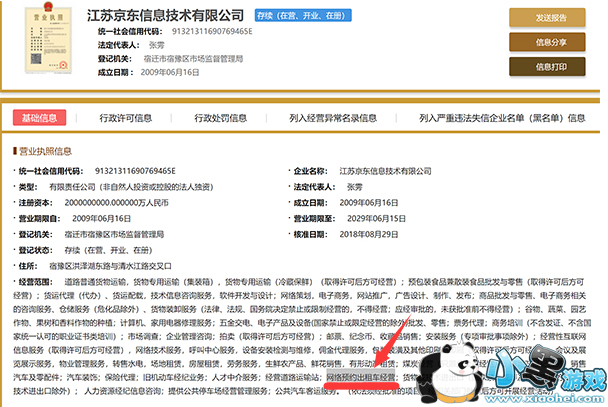Screen dimensions: 608x407
Task: Click header registration authority 宿迁市宿豫区市场监督管理局
Action: (193, 59)
